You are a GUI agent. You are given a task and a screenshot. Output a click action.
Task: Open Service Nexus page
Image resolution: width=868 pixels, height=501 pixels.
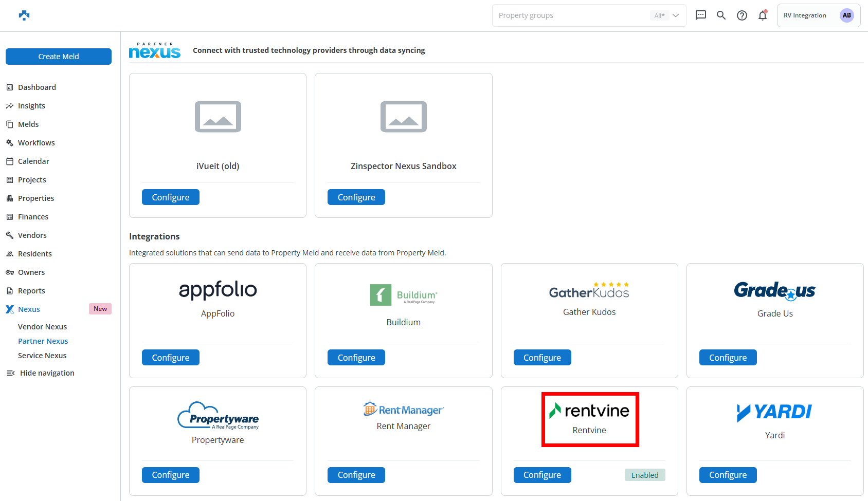(42, 356)
